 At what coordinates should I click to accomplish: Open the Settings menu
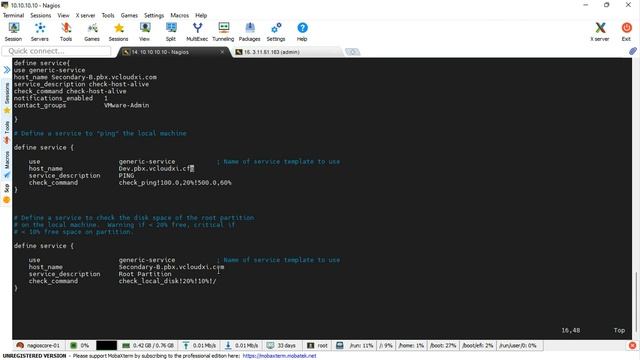[x=154, y=15]
